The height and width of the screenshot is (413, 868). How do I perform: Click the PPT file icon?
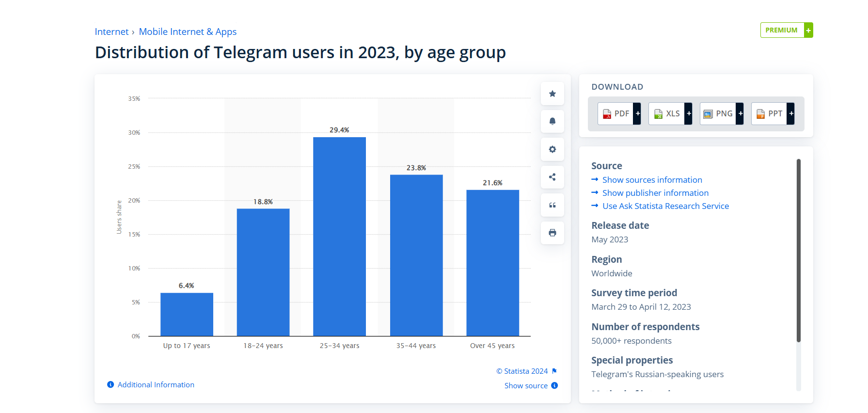tap(760, 114)
